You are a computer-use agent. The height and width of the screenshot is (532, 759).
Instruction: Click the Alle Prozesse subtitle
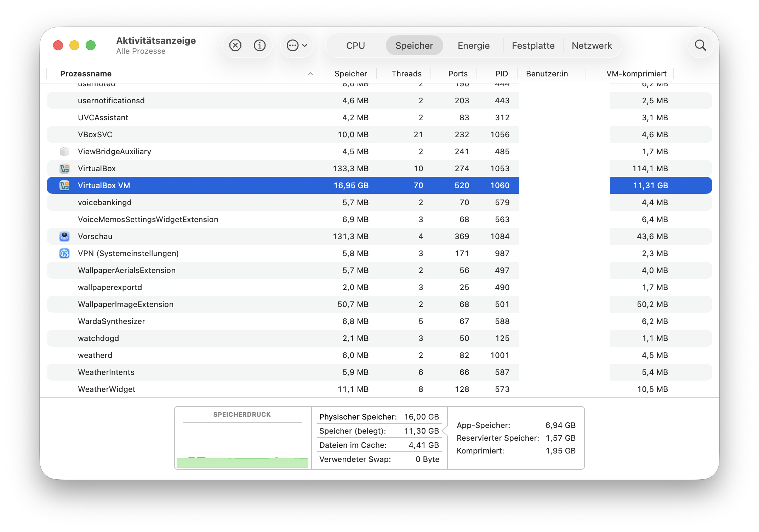coord(141,51)
